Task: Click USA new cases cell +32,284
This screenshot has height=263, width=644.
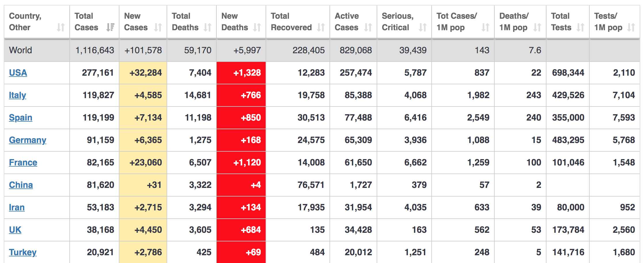Action: (x=143, y=73)
